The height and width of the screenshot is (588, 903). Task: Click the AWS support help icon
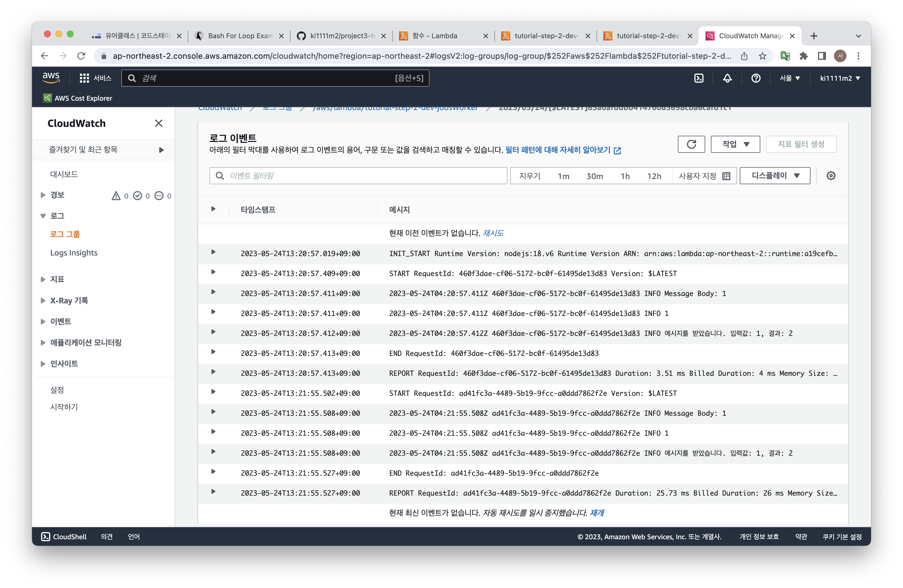tap(755, 78)
